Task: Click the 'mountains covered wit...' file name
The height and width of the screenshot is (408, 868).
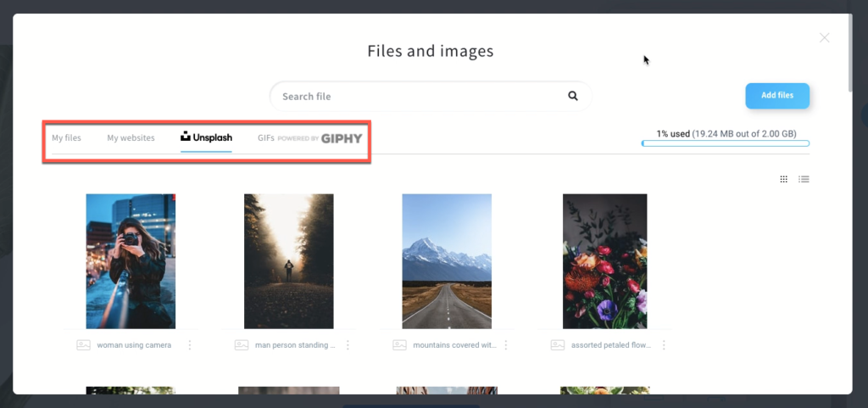Action: coord(454,345)
